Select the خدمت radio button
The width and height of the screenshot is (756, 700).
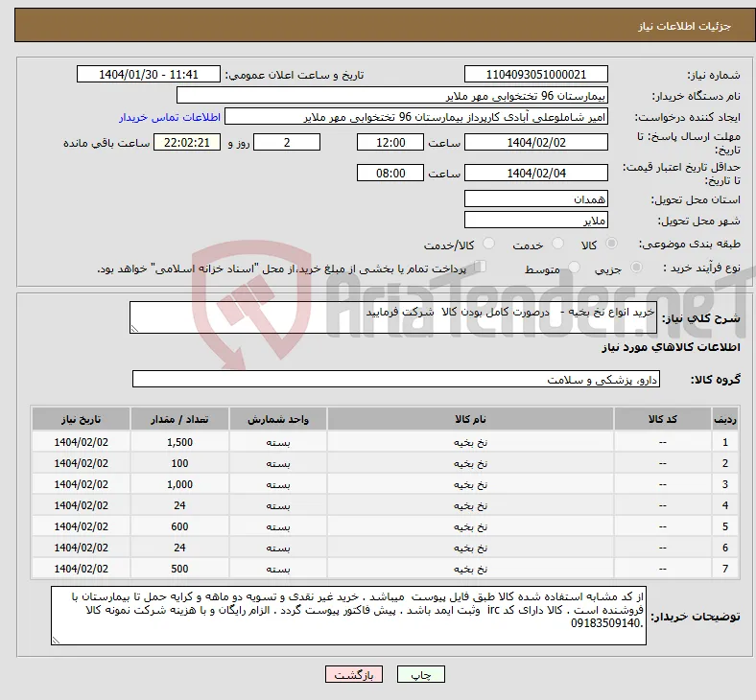coord(557,244)
